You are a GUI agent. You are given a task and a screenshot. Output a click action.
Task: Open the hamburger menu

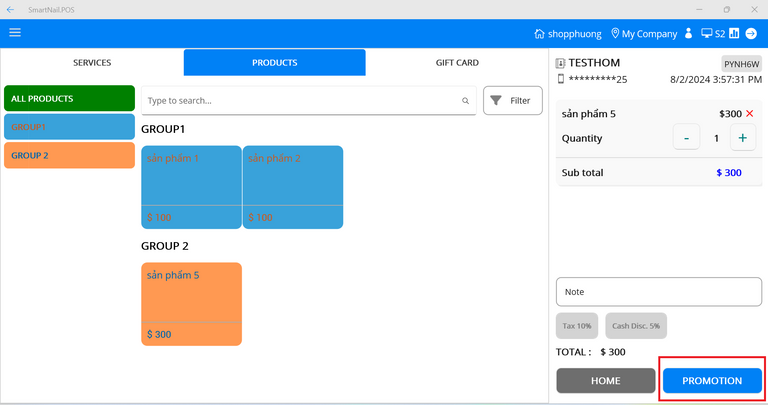click(15, 33)
